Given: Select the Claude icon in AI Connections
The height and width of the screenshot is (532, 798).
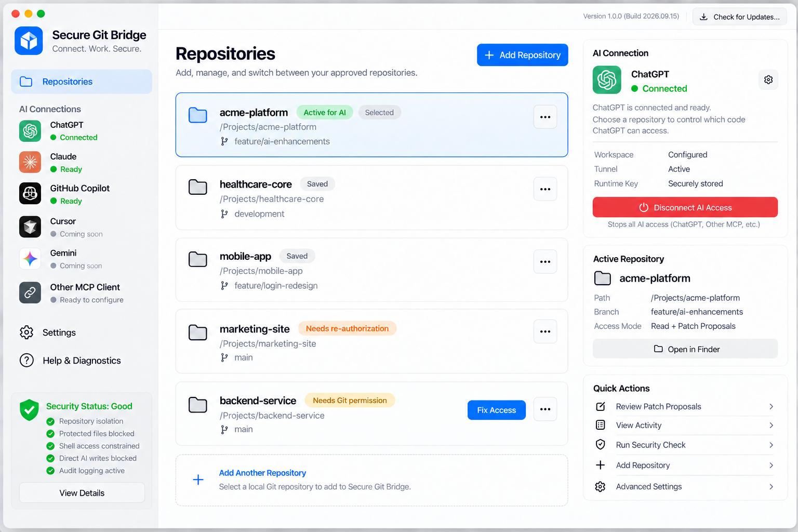Looking at the screenshot, I should point(30,162).
